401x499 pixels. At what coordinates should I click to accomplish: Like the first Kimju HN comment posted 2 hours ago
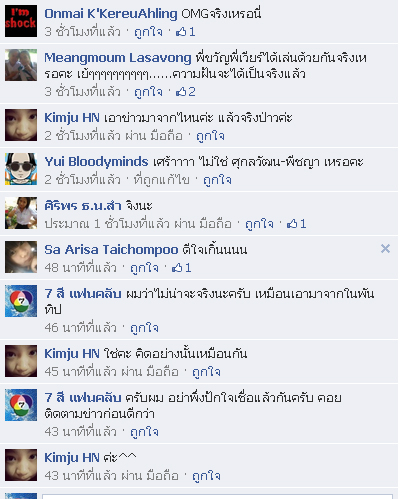coord(210,136)
